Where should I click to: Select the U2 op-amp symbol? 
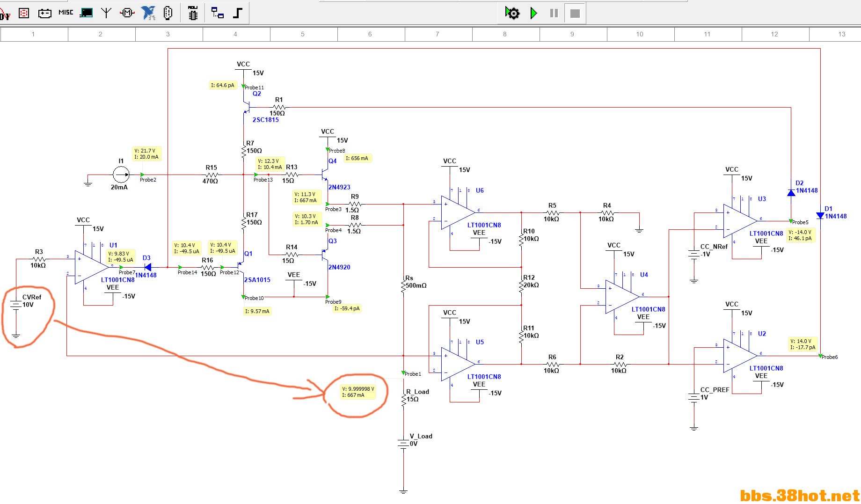tap(740, 356)
